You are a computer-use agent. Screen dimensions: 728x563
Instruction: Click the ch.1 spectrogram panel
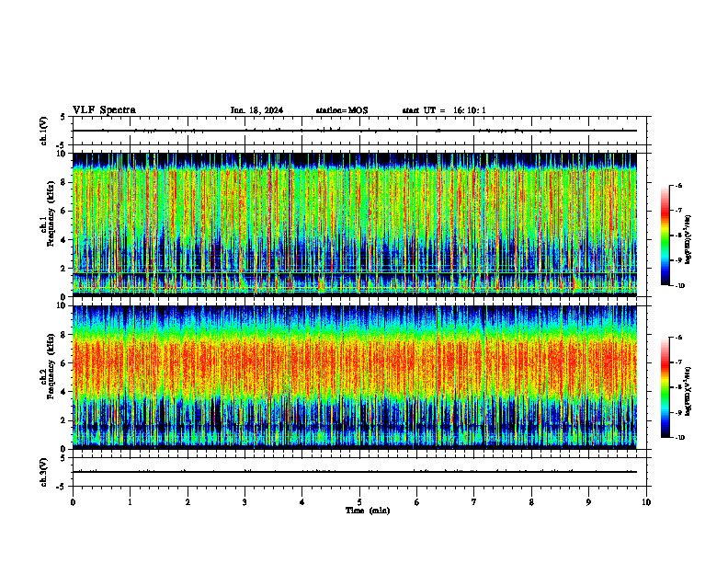[355, 224]
